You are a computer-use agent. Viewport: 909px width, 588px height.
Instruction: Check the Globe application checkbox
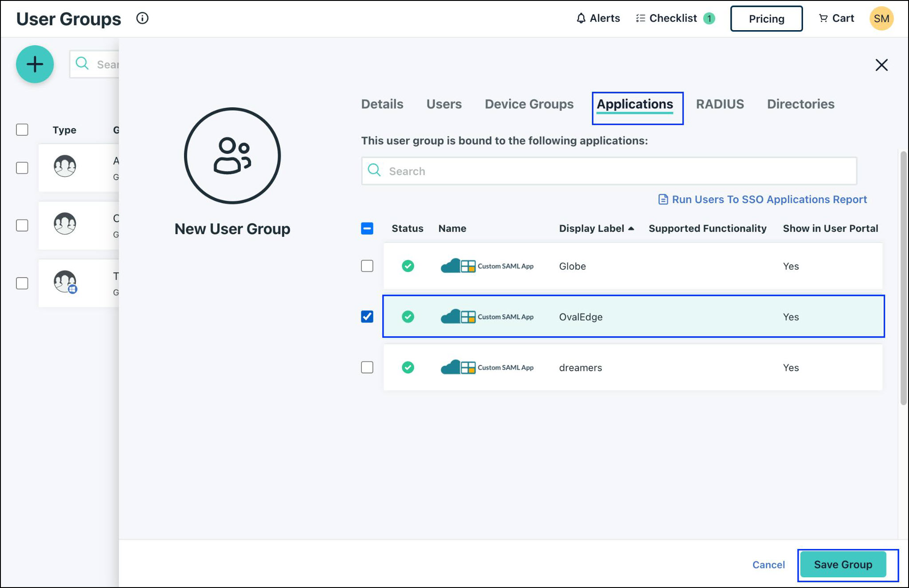pyautogui.click(x=367, y=266)
